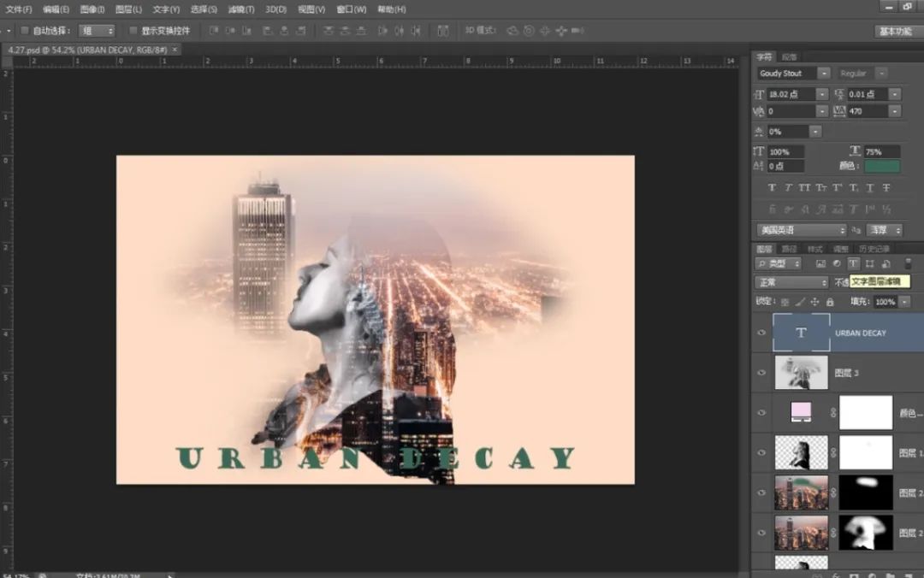This screenshot has width=924, height=578.
Task: Open the 0.01 点 leading dropdown arrow
Action: point(895,94)
